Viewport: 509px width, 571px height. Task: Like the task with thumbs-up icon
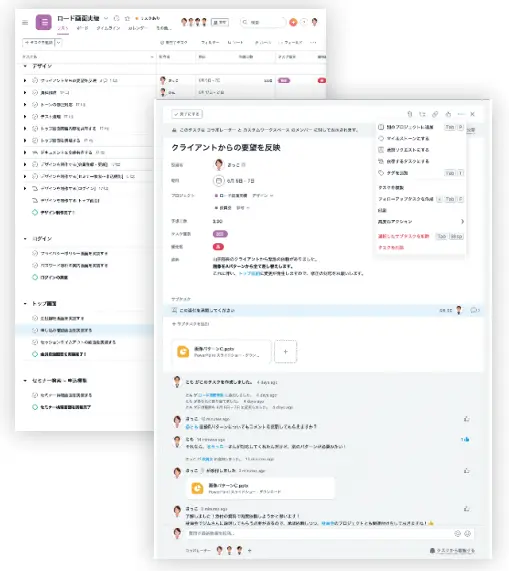448,114
